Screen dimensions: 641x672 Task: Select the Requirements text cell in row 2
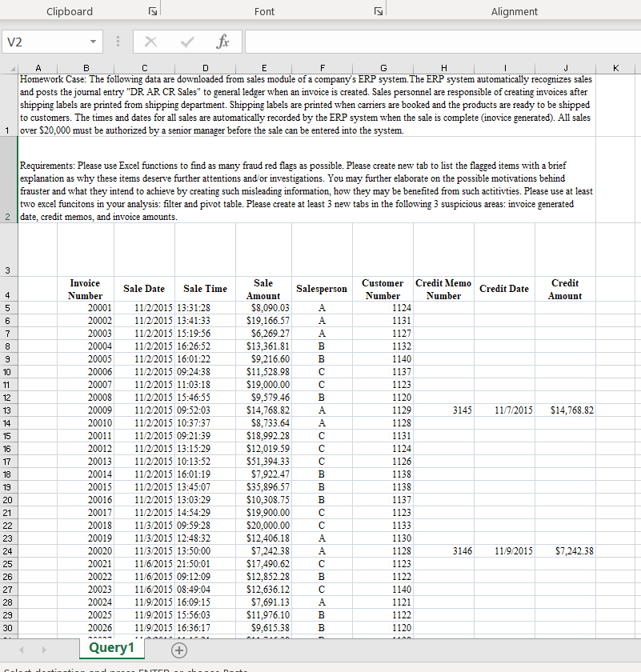tap(306, 179)
